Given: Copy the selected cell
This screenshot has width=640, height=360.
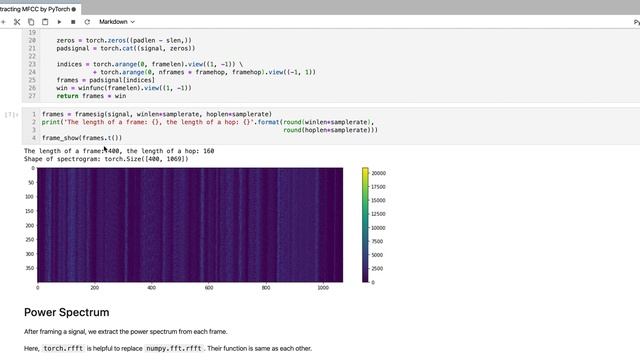Looking at the screenshot, I should 31,22.
